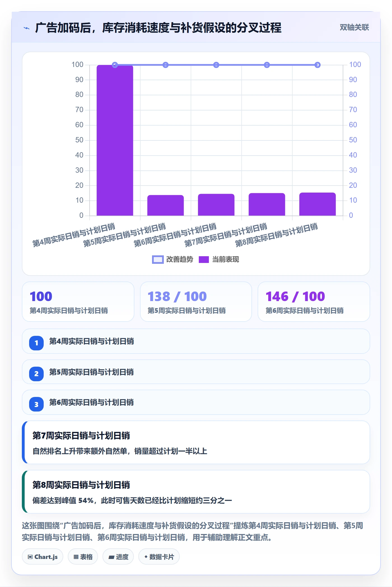Click the line point above 第5周 bar
Image resolution: width=392 pixels, height=587 pixels.
(x=165, y=65)
